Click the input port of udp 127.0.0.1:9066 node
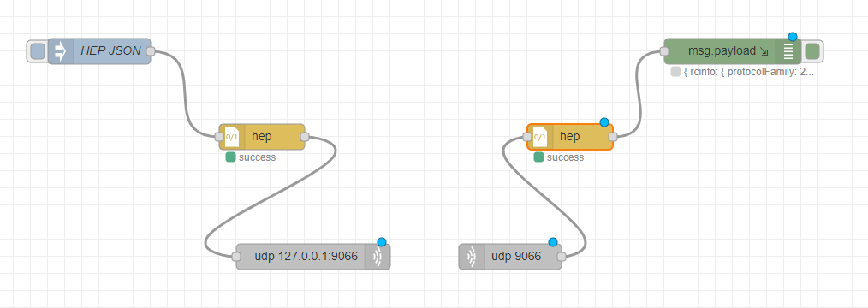 pos(236,257)
